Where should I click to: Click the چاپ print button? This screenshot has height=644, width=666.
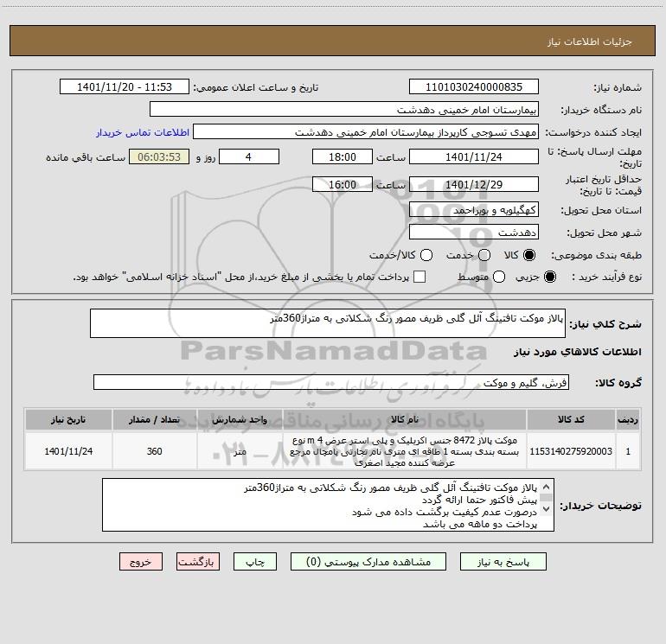pos(255,562)
